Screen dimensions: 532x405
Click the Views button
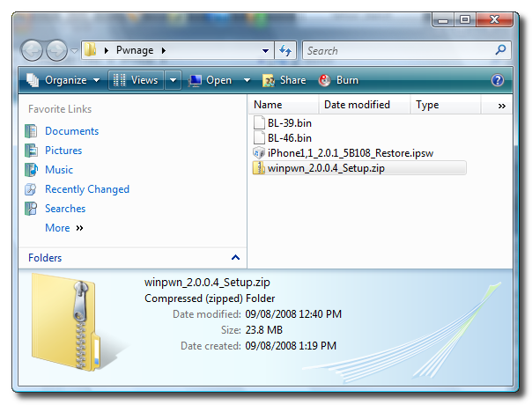(136, 80)
